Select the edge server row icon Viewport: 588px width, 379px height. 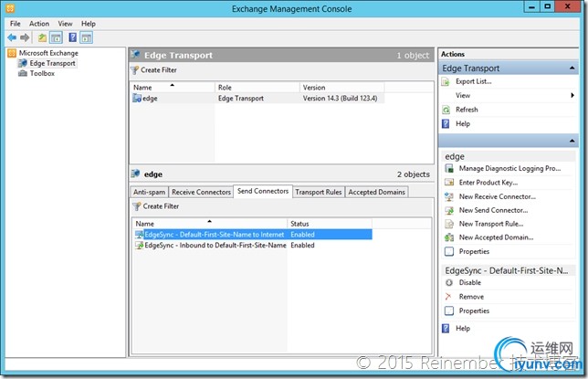point(137,99)
